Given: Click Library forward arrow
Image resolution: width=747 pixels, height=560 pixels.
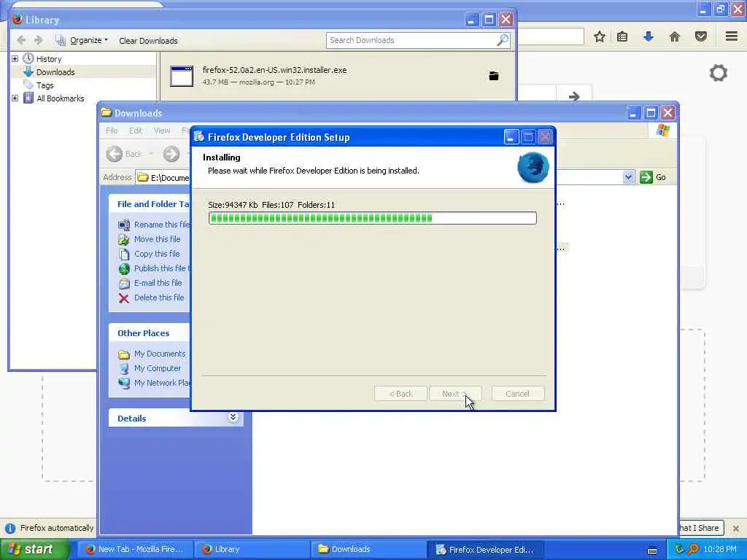Looking at the screenshot, I should (x=39, y=41).
